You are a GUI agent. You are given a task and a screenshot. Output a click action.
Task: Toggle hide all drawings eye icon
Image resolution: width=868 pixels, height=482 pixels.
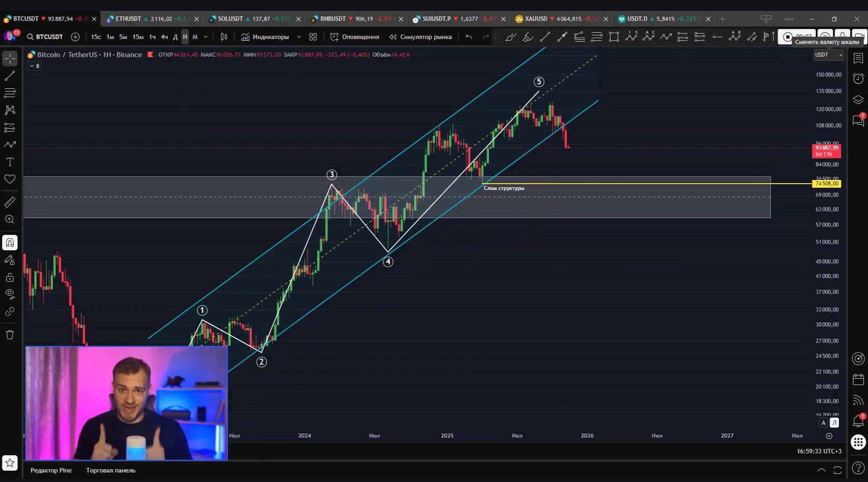(x=10, y=294)
